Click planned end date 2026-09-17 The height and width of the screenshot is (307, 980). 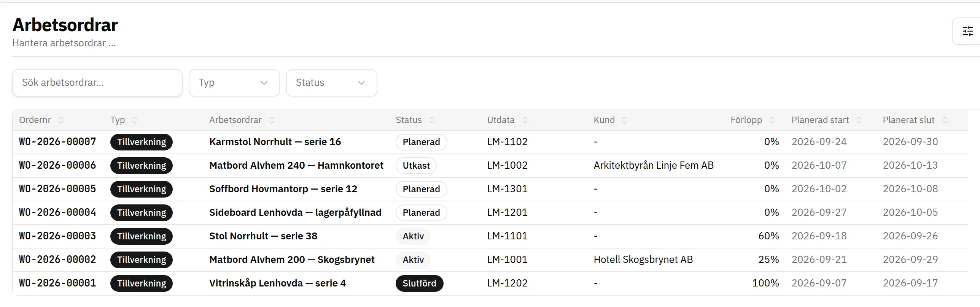coord(910,283)
